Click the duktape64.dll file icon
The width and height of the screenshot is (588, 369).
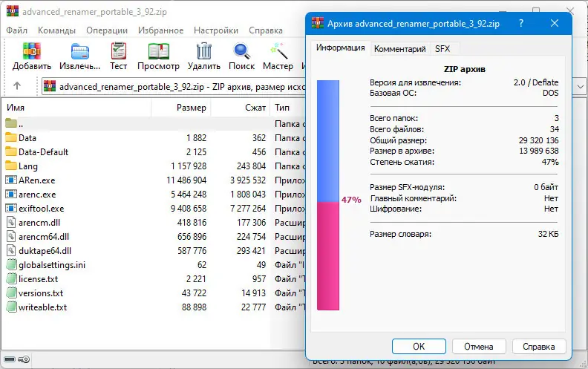11,250
